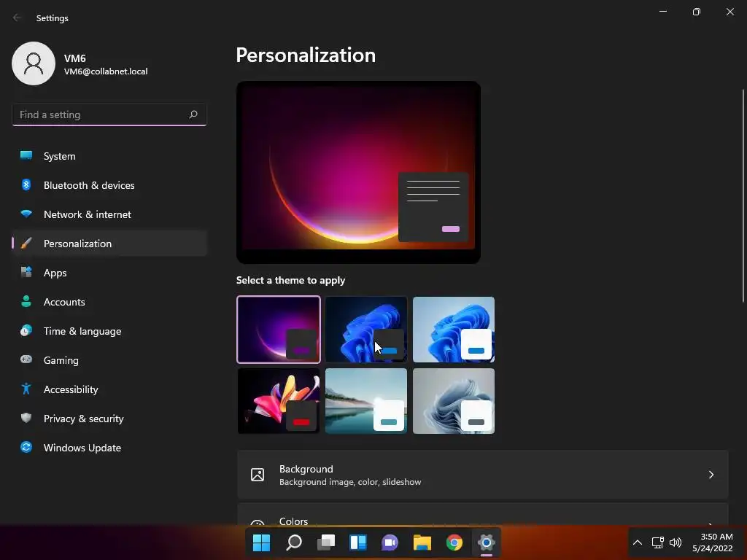This screenshot has width=747, height=560.
Task: Click the Personalization page heading
Action: click(x=306, y=55)
